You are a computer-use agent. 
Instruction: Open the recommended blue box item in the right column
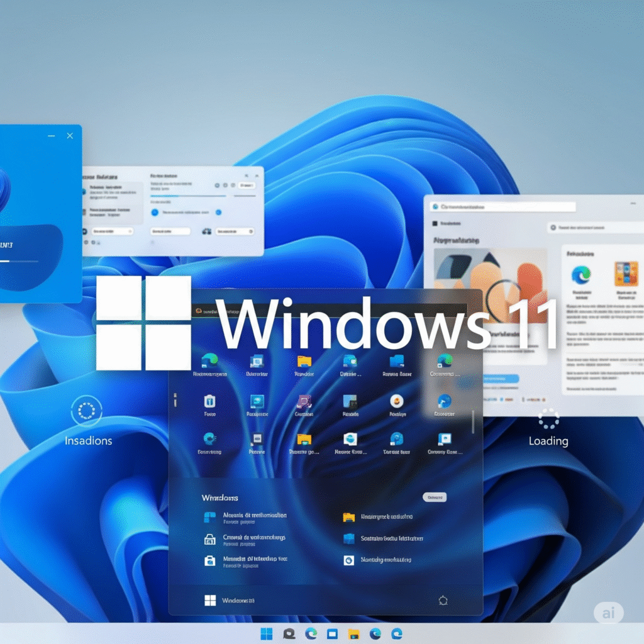click(x=383, y=538)
